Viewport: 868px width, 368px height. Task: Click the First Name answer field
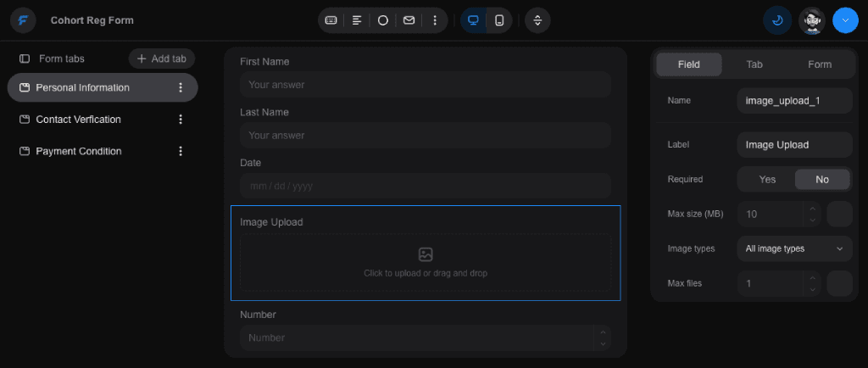(426, 85)
